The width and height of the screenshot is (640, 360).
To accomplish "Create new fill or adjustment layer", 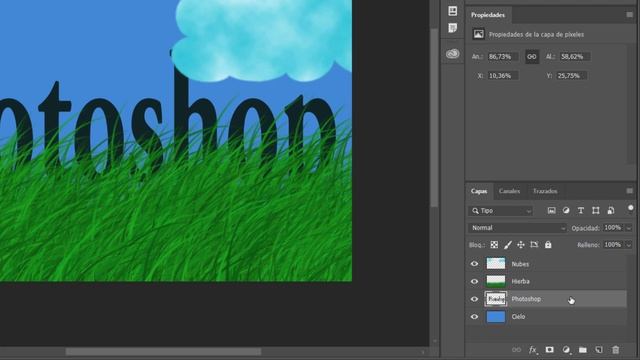I will [566, 350].
